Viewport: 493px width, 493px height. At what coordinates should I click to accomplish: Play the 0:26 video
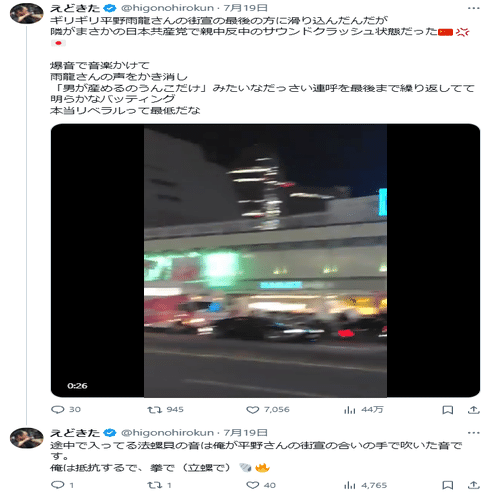pos(265,260)
